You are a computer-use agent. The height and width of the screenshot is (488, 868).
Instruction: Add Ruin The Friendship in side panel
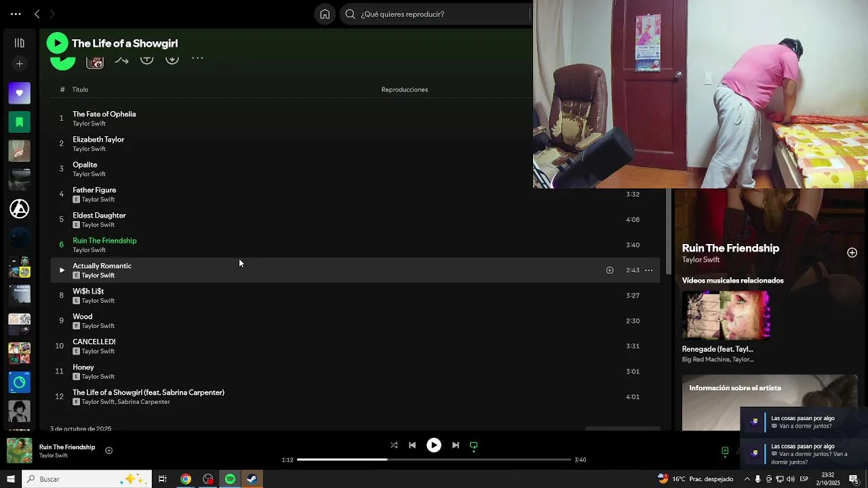pos(852,252)
